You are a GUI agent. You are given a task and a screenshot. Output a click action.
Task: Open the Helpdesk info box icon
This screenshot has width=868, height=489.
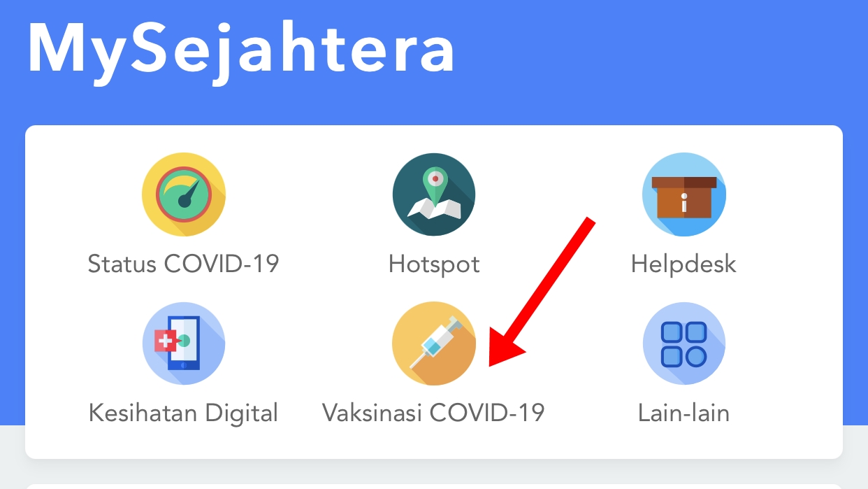point(684,194)
